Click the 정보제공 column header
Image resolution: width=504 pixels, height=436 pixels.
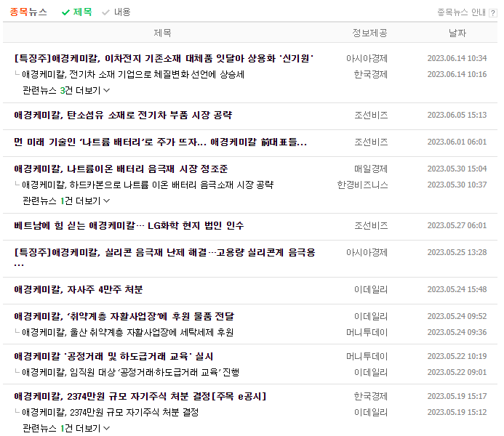point(369,33)
